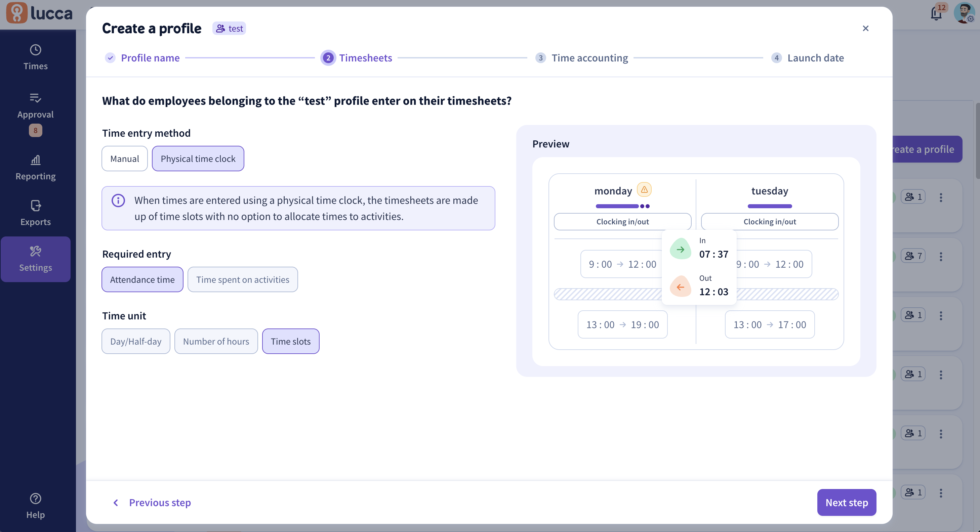Image resolution: width=980 pixels, height=532 pixels.
Task: Open the Reporting chart icon
Action: [35, 160]
